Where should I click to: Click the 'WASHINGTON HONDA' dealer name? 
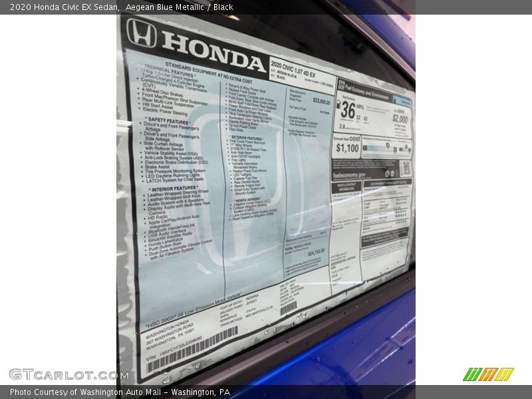(x=167, y=329)
